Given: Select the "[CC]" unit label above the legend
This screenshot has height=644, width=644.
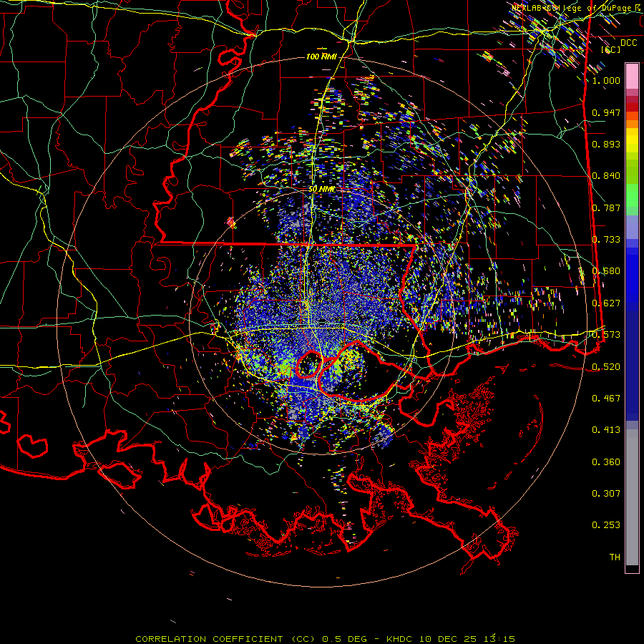Looking at the screenshot, I should coord(611,49).
